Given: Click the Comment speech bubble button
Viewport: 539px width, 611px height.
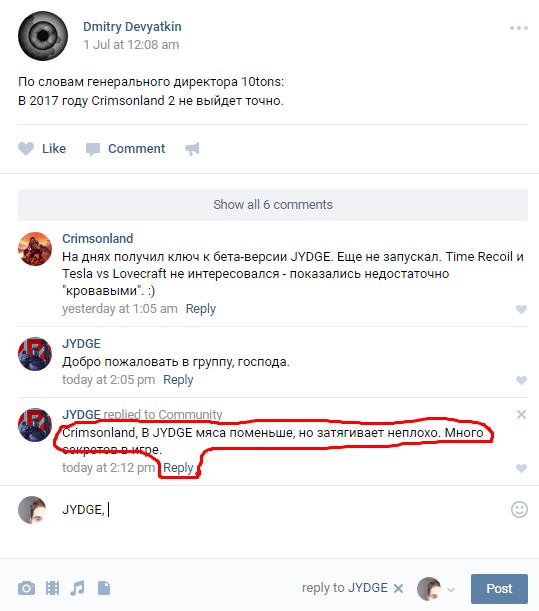Looking at the screenshot, I should click(x=125, y=148).
